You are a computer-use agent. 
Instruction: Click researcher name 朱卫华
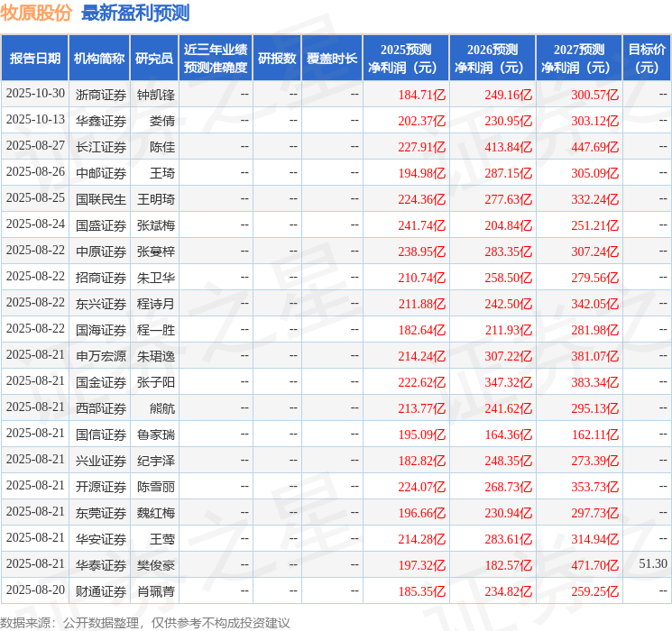pos(156,278)
